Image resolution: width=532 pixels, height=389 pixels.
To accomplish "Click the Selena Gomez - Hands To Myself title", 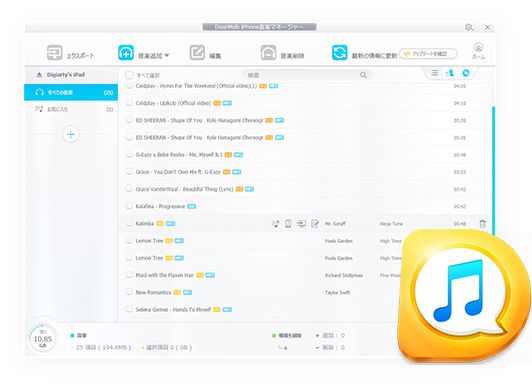I will point(173,310).
